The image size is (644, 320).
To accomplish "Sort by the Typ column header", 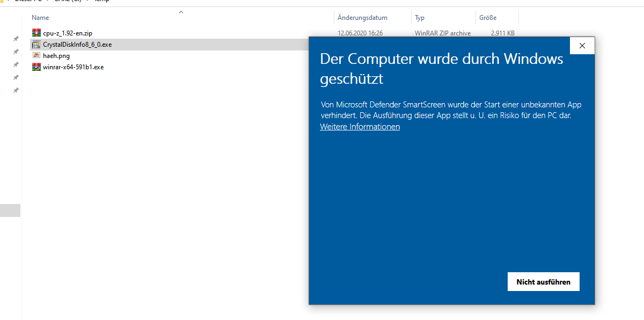I will (x=420, y=18).
